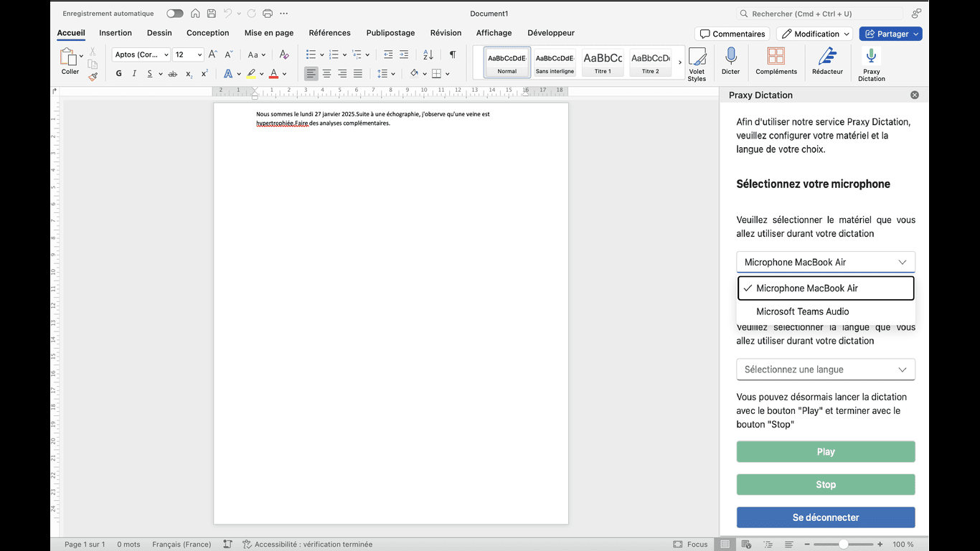980x551 pixels.
Task: Expand the font size dropdown
Action: [x=199, y=55]
